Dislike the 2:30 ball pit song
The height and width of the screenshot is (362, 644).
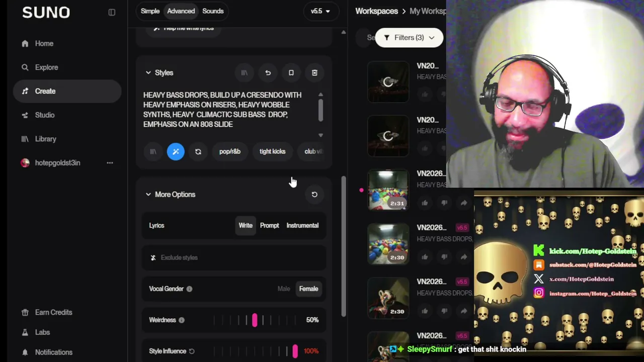(x=444, y=257)
